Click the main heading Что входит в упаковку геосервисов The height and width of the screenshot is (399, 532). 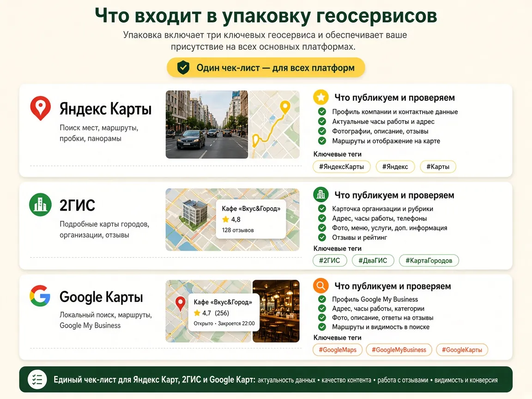(266, 16)
